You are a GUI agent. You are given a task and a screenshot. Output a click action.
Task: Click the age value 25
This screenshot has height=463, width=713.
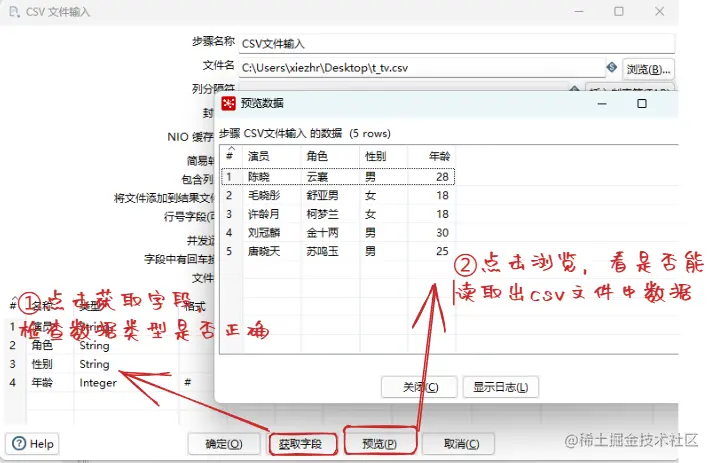[442, 252]
